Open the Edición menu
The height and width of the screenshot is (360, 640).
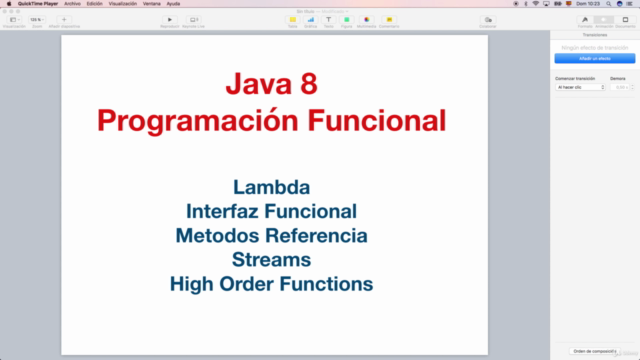click(94, 4)
